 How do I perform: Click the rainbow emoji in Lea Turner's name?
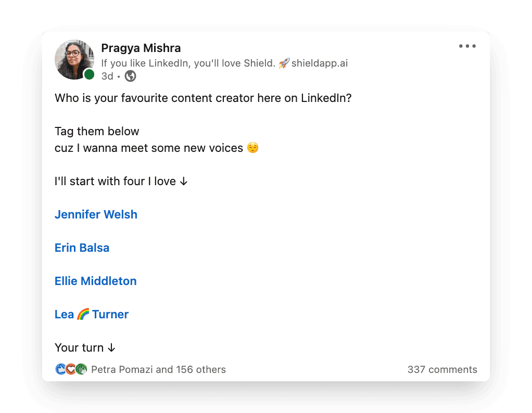click(83, 314)
